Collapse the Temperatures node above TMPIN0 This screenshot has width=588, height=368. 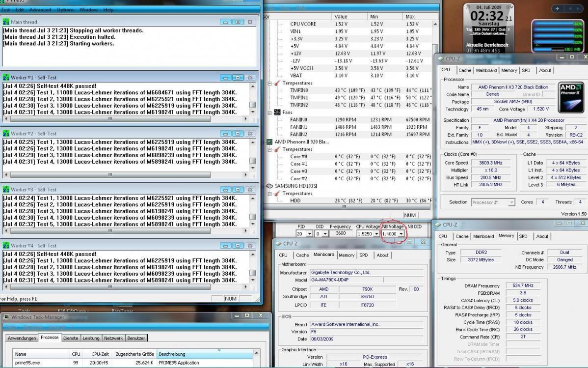269,83
